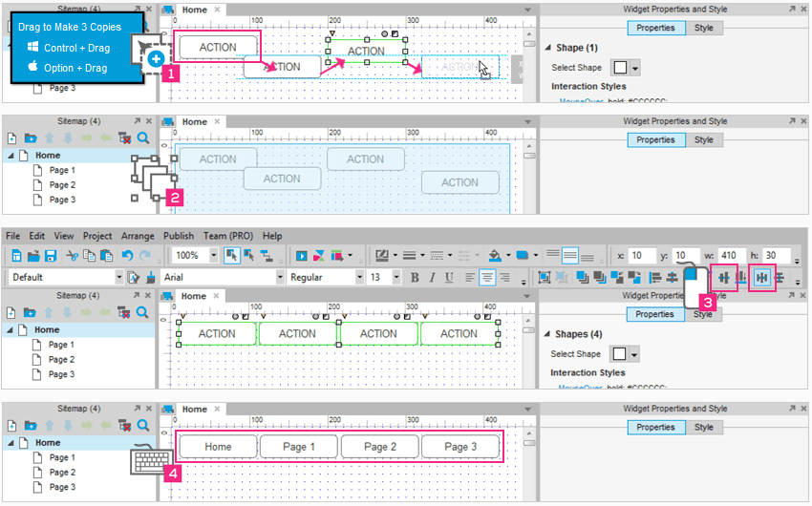Toggle Italic text formatting

431,277
